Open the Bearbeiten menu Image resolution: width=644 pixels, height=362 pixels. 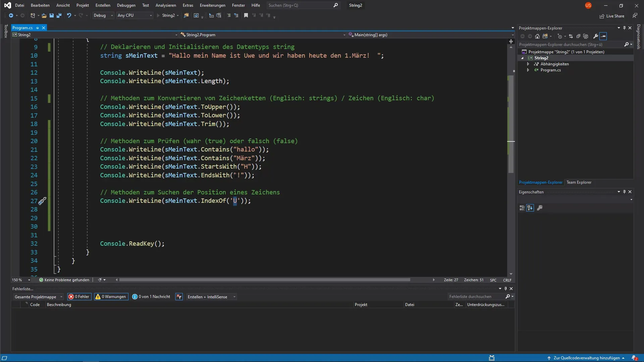tap(40, 5)
